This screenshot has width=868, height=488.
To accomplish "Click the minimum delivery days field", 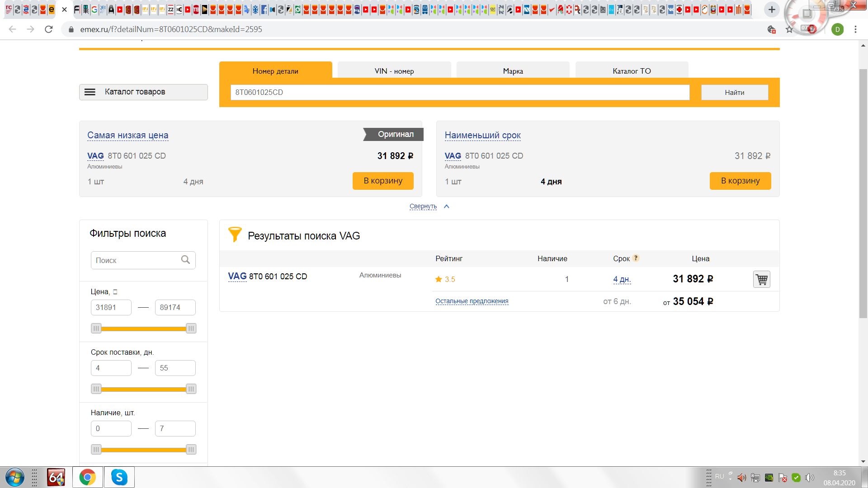I will pos(111,368).
